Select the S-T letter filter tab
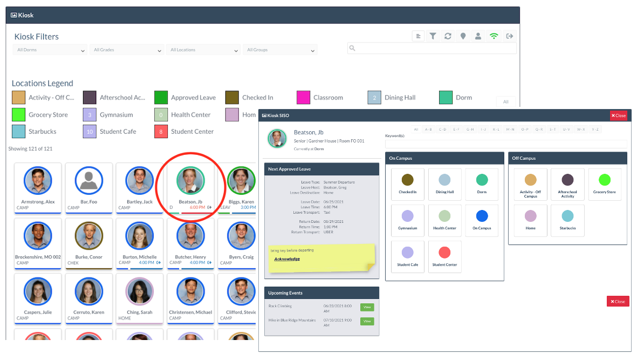Screen dimensions: 644x360 (553, 130)
